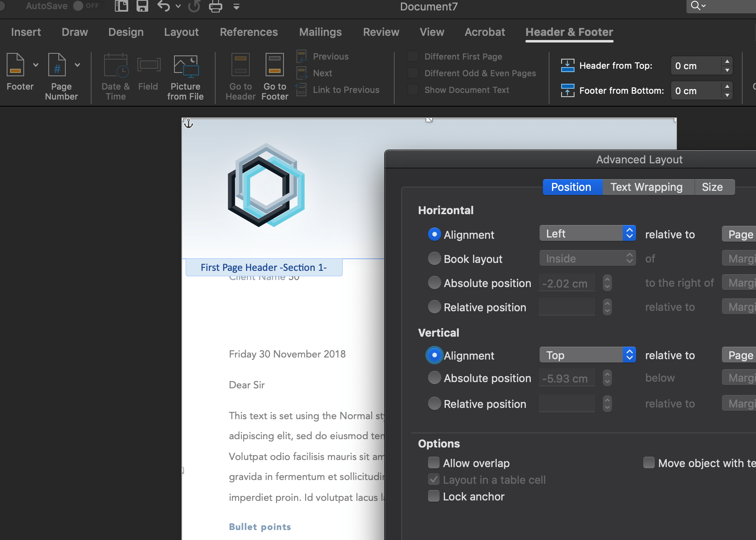Click the Redo icon
The image size is (756, 540).
coord(194,6)
